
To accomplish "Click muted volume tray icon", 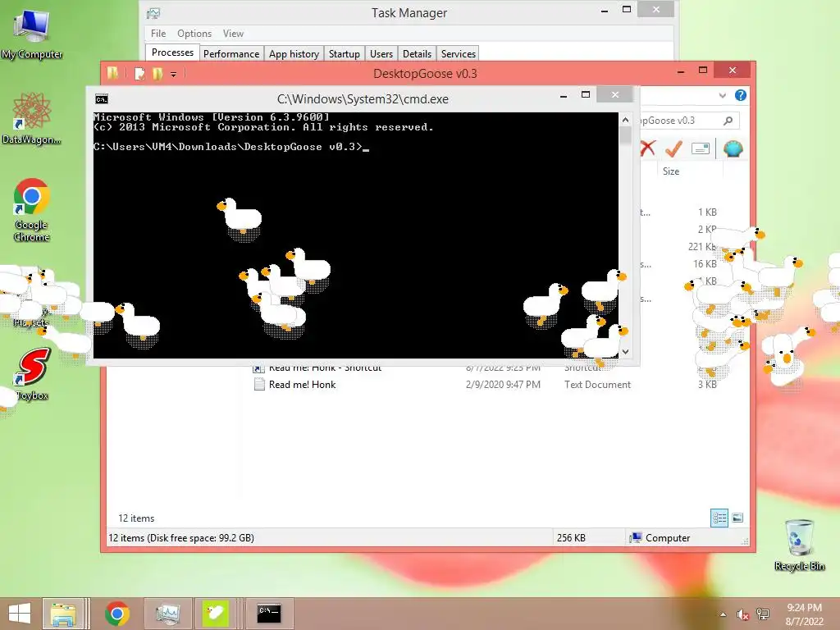I will pyautogui.click(x=742, y=614).
